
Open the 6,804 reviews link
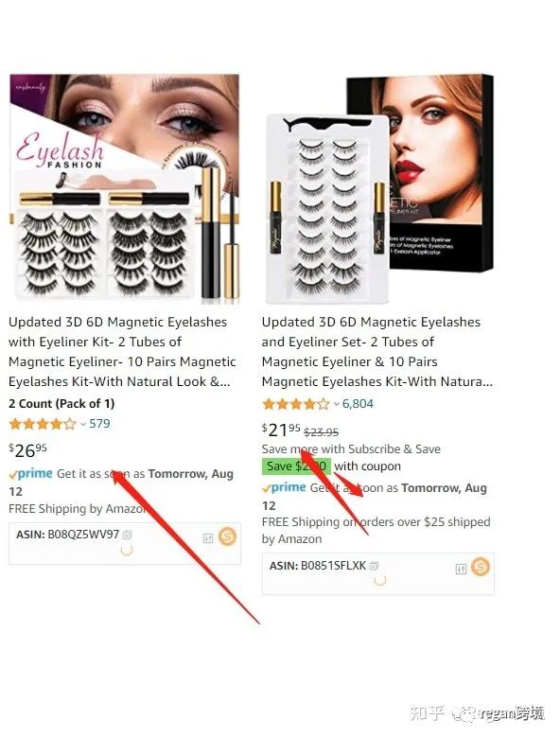(358, 404)
